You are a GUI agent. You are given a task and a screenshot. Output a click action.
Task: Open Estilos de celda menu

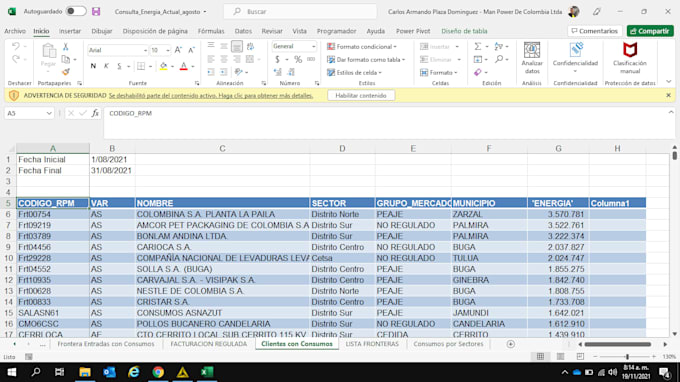pos(354,72)
